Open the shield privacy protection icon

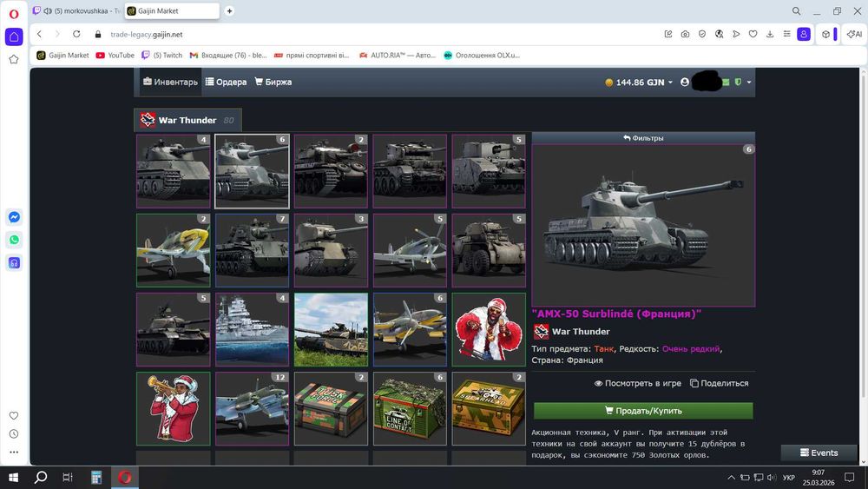click(x=702, y=35)
